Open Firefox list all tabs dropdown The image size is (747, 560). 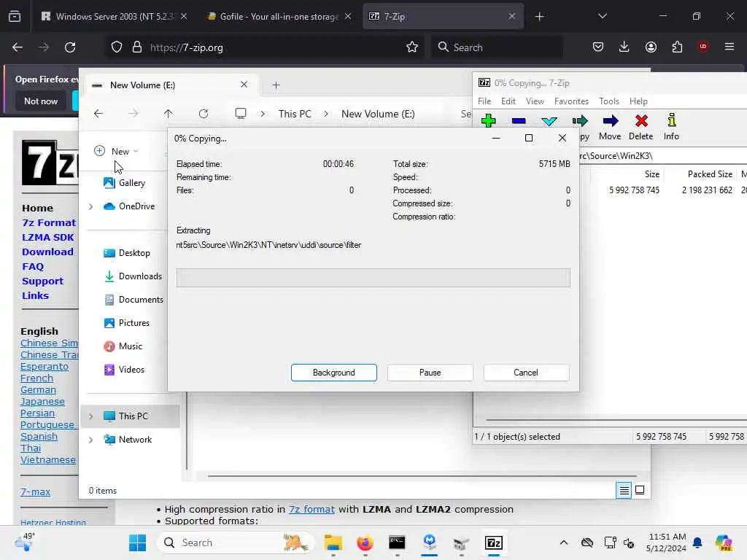(602, 17)
